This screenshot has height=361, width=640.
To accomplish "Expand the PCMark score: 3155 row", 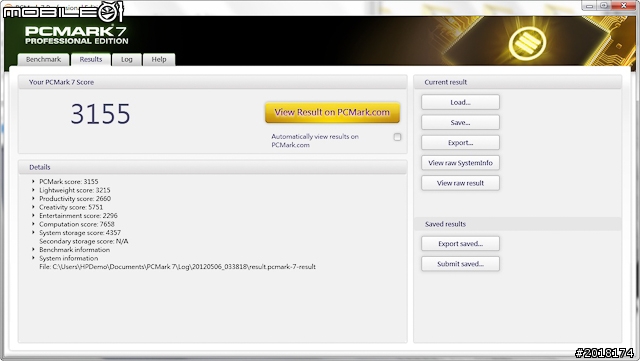I will pyautogui.click(x=33, y=181).
